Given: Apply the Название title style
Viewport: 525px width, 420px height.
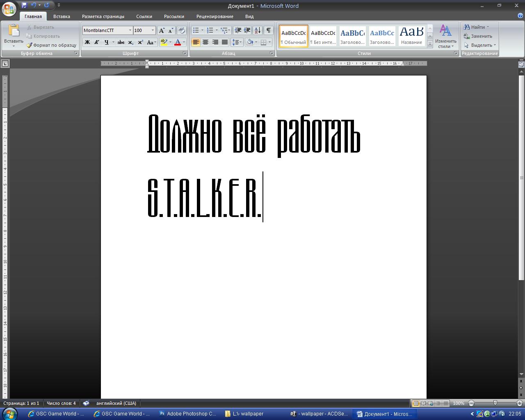Looking at the screenshot, I should (x=411, y=36).
